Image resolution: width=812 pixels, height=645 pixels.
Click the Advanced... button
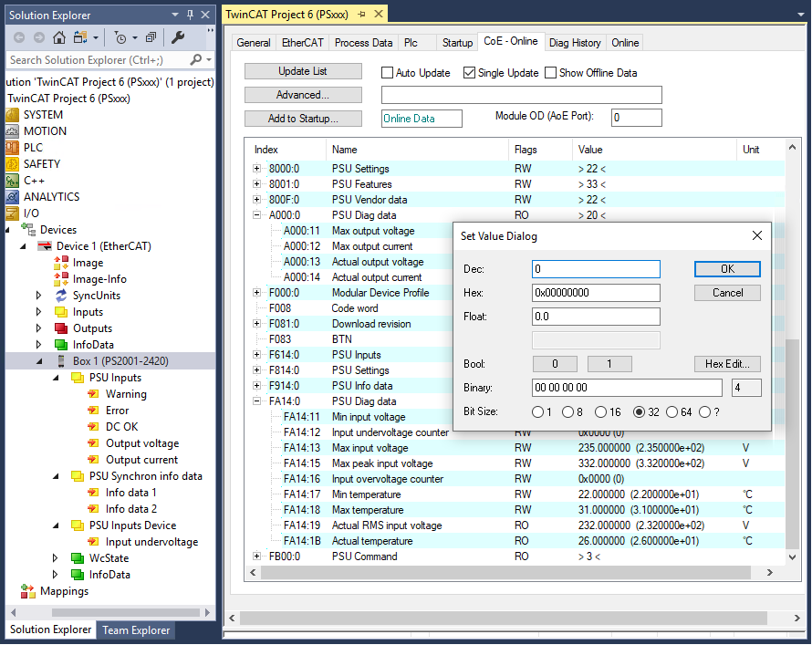303,95
